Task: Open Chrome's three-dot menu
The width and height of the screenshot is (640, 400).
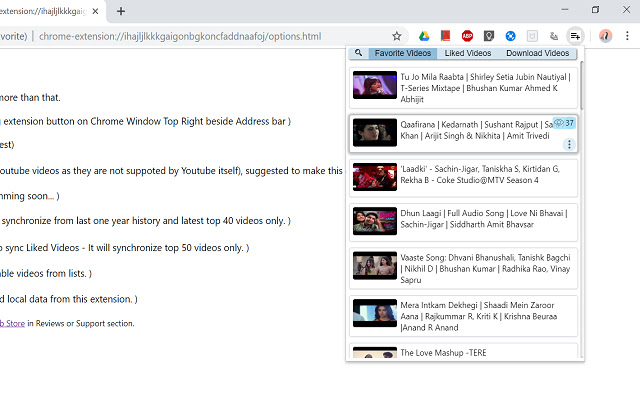Action: (627, 36)
